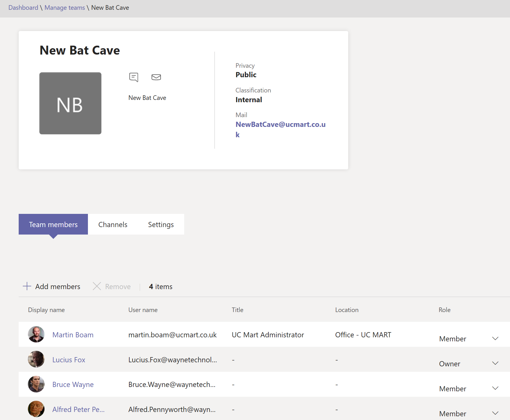Viewport: 510px width, 420px height.
Task: Click the mail envelope icon
Action: pyautogui.click(x=156, y=77)
